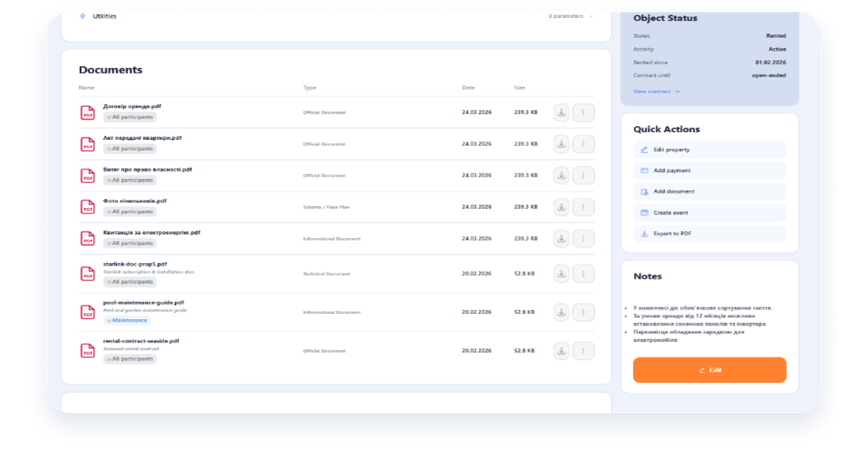Viewport: 868px width, 449px height.
Task: Open more options for rental-contract-seaside.pdf
Action: pyautogui.click(x=583, y=350)
